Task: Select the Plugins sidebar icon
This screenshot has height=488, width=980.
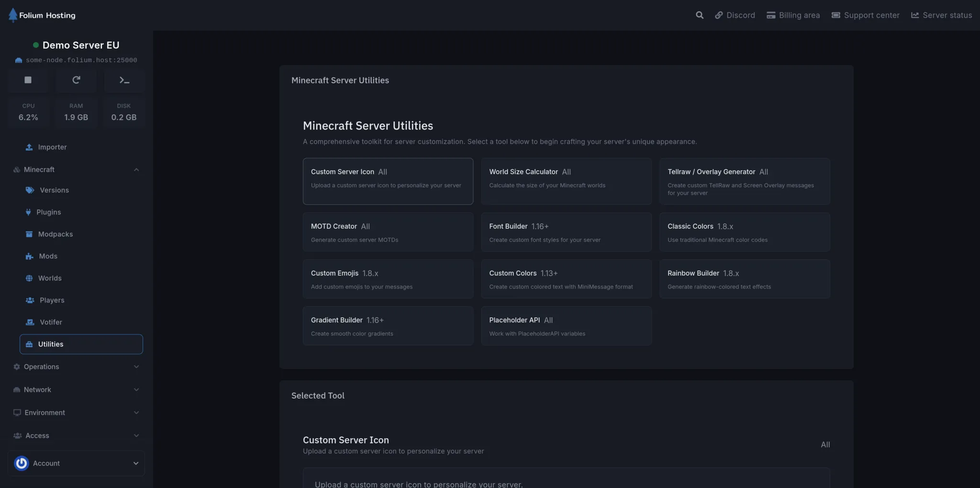Action: pyautogui.click(x=29, y=212)
